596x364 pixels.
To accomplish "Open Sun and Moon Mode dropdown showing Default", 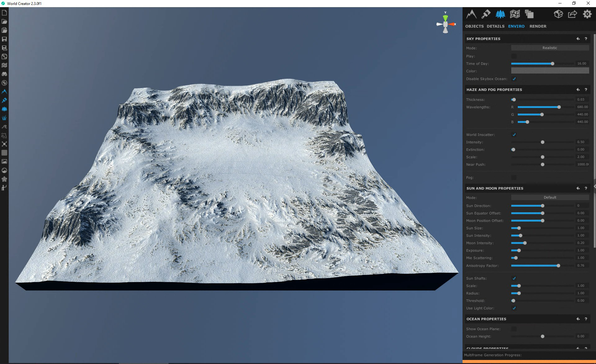I will tap(550, 197).
